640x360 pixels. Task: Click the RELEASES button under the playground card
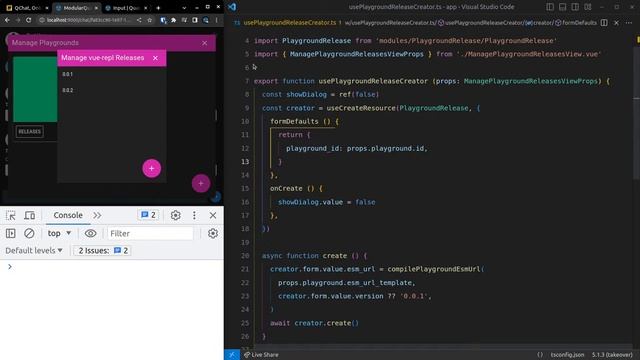coord(29,131)
